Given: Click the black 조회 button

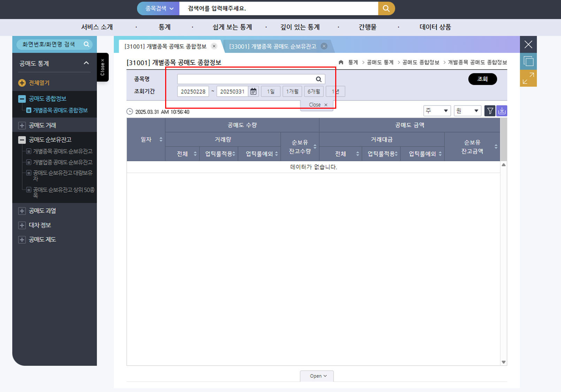Looking at the screenshot, I should click(483, 79).
